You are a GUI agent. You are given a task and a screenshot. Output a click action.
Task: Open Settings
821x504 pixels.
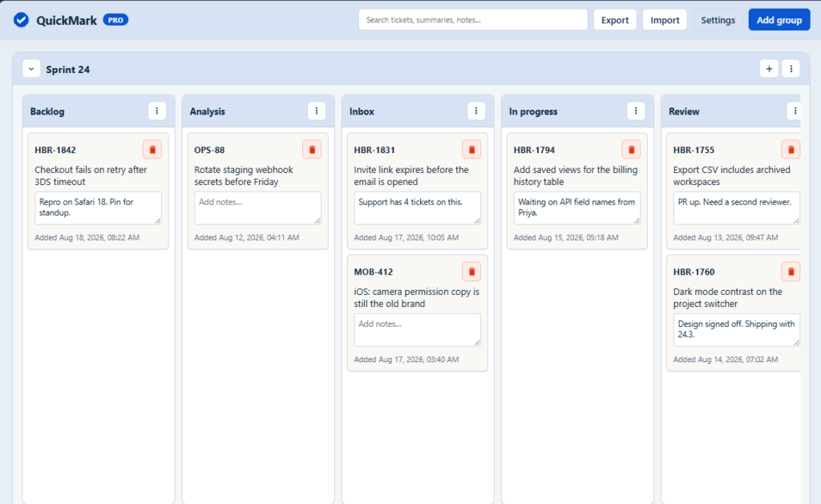[x=718, y=20]
